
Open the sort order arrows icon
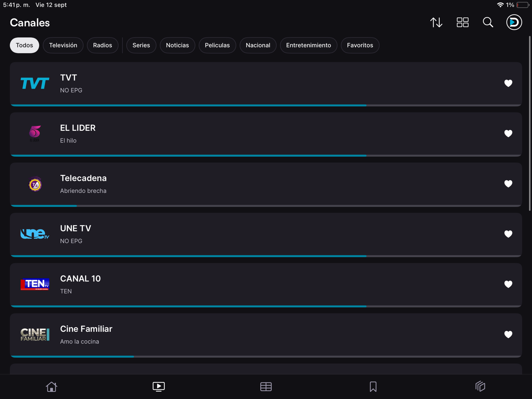436,23
